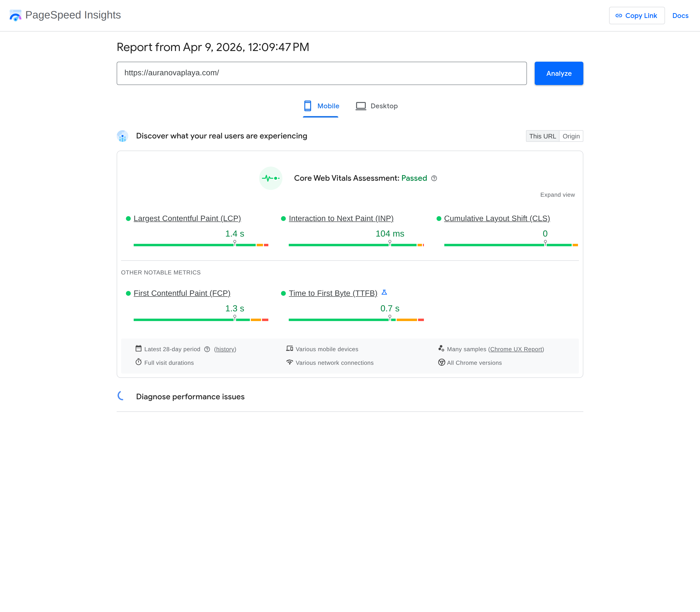Click the real users experience icon
The image size is (700, 612).
[122, 136]
